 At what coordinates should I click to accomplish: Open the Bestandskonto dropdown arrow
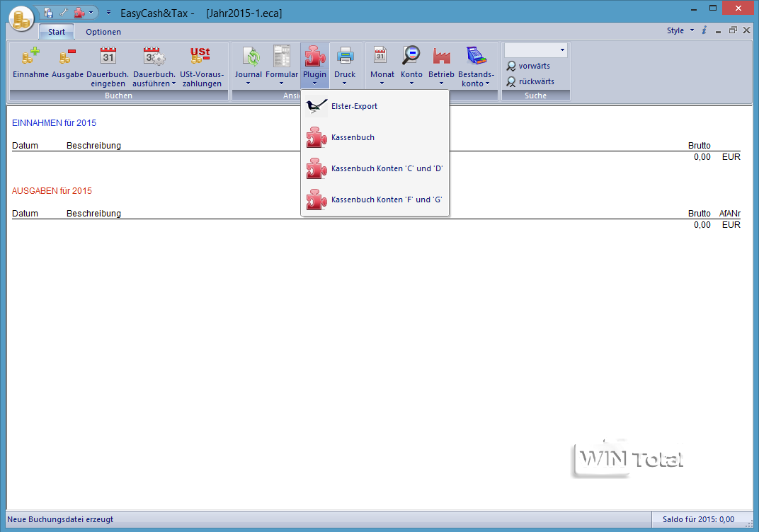click(487, 83)
